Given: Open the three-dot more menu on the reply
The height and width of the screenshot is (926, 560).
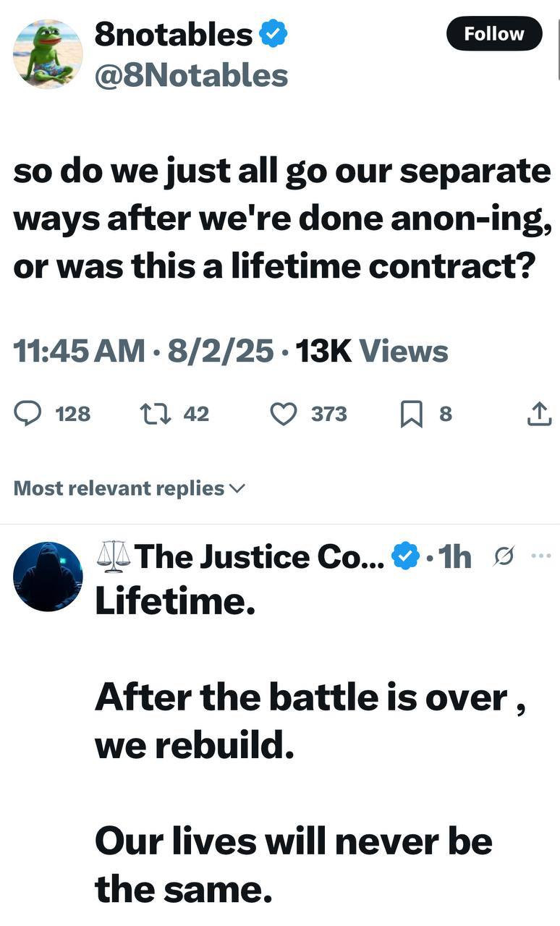Looking at the screenshot, I should [x=540, y=556].
